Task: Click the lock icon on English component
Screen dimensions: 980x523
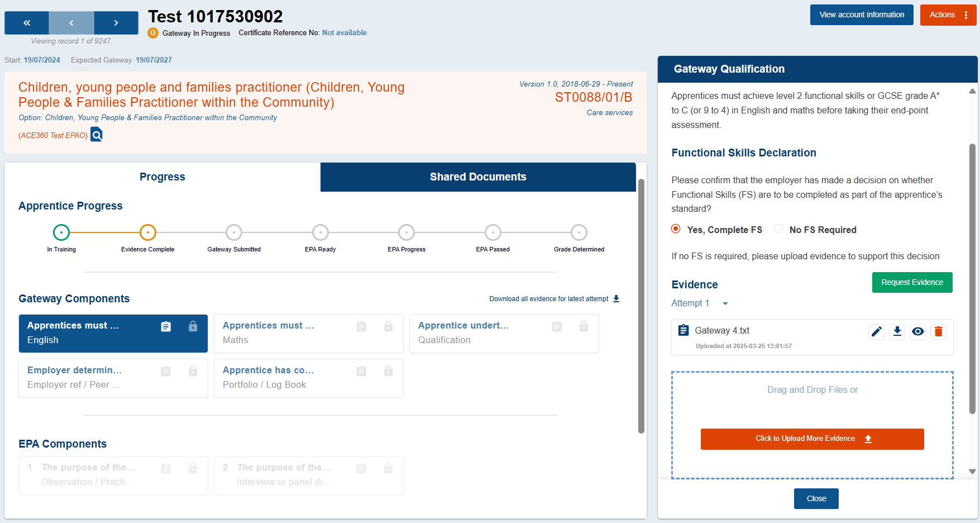Action: (x=193, y=326)
